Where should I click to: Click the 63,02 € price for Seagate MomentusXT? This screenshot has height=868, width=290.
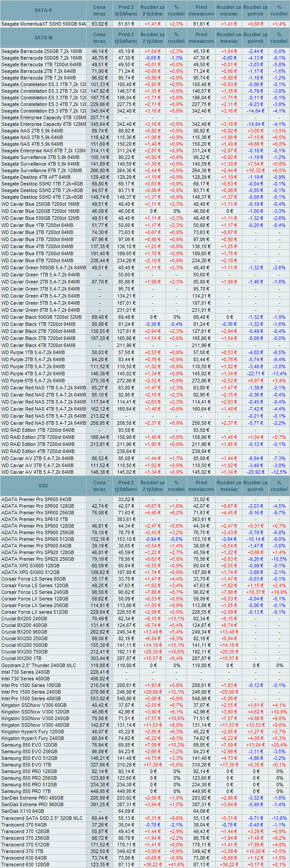[100, 24]
